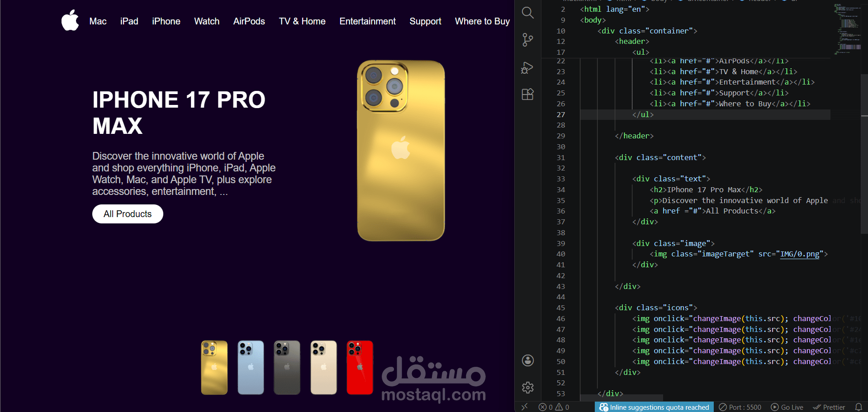
Task: Click the 'Discover the innovative world' paragraph
Action: click(184, 174)
